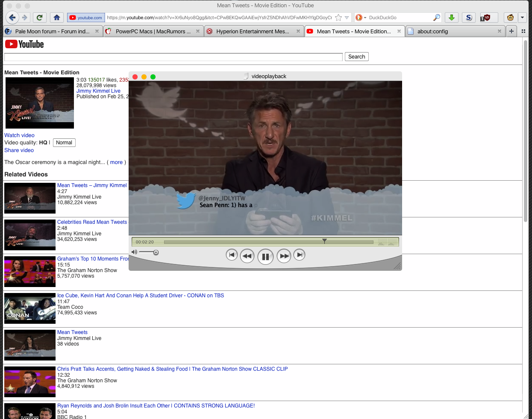The height and width of the screenshot is (419, 532).
Task: Minimize the videoplayback window with yellow button
Action: coord(144,77)
